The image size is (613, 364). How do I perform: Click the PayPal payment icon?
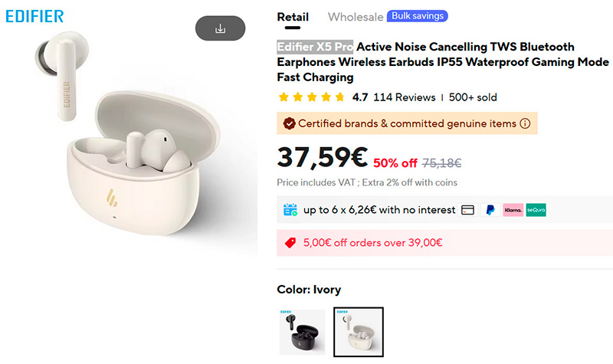click(490, 210)
